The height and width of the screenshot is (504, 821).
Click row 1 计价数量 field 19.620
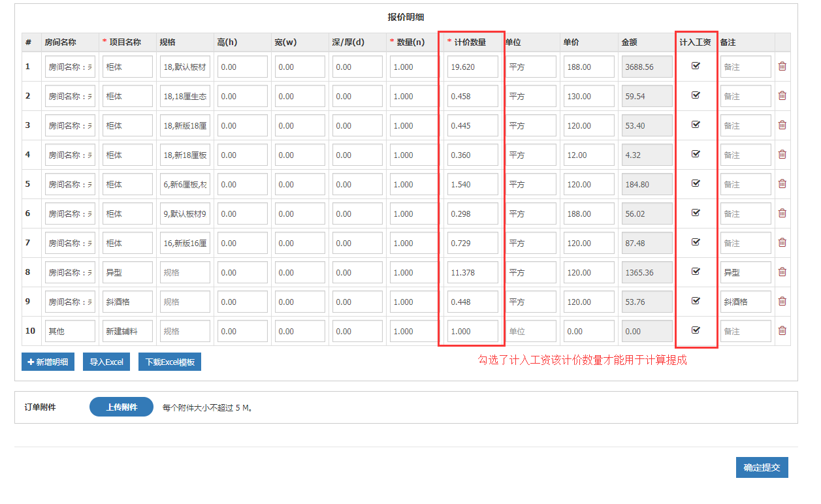[472, 67]
